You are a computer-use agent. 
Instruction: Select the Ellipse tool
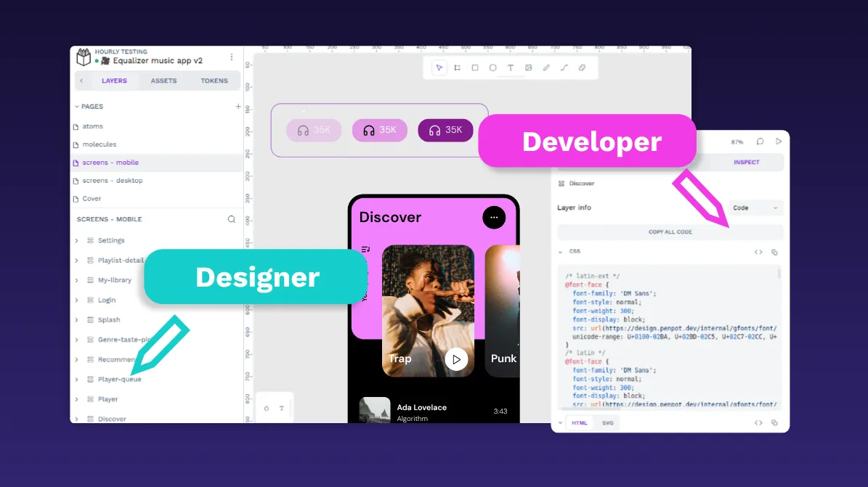pyautogui.click(x=493, y=68)
